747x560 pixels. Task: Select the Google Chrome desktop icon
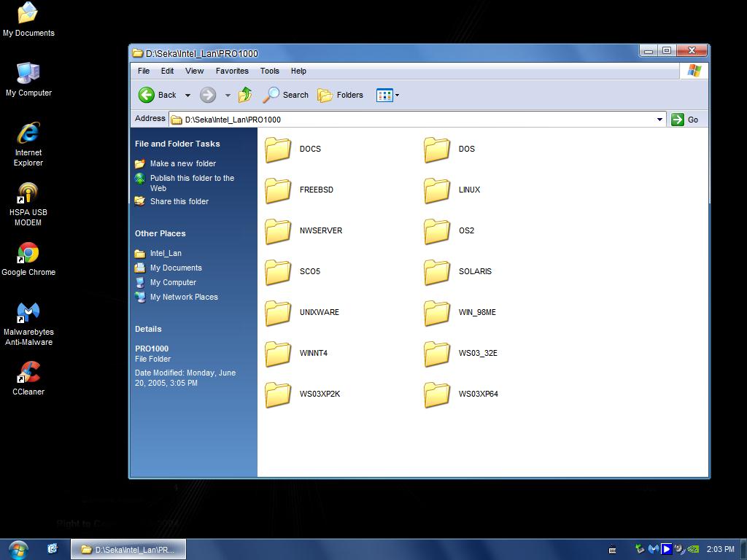tap(28, 254)
